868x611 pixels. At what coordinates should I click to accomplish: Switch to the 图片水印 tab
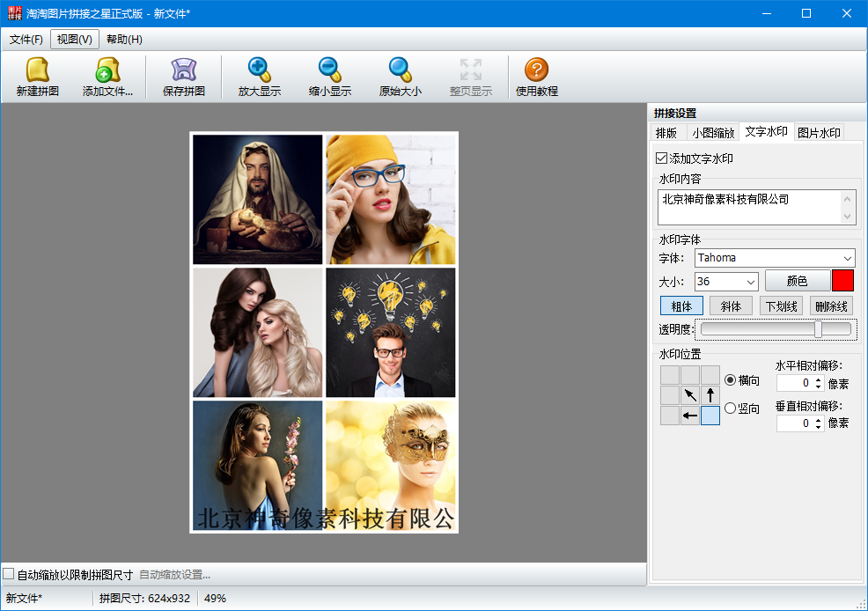pos(819,133)
